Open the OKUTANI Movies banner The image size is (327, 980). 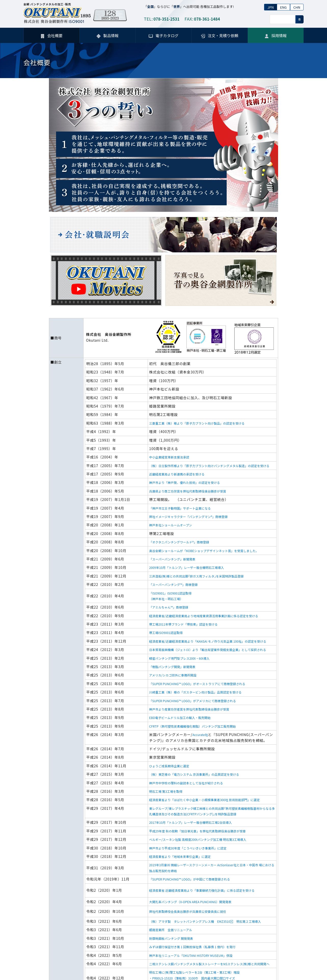point(106,280)
